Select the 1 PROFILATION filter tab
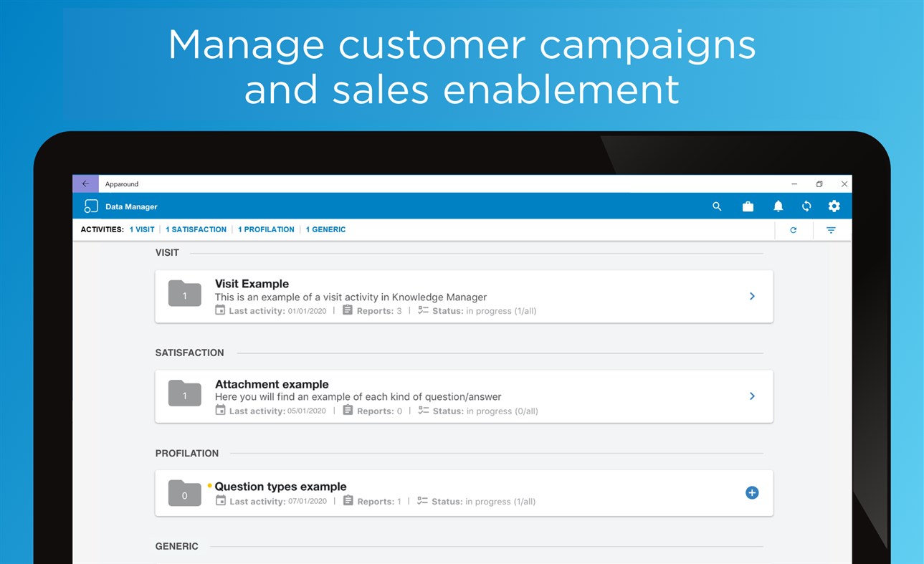This screenshot has width=924, height=564. (x=266, y=229)
